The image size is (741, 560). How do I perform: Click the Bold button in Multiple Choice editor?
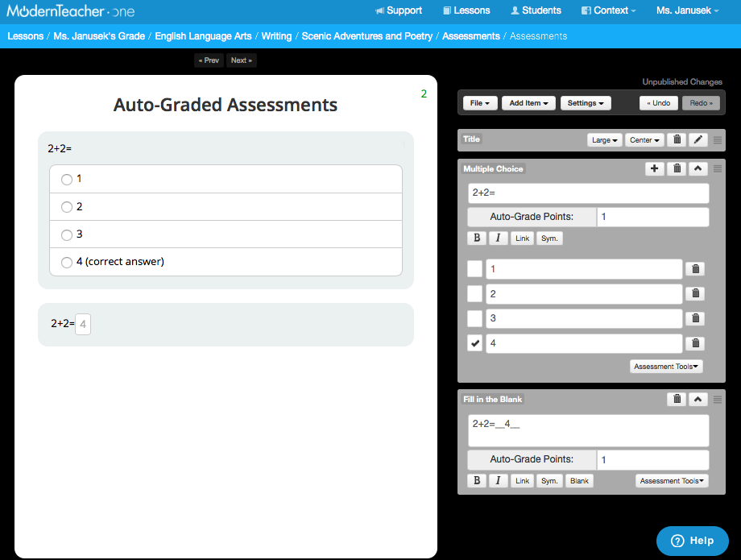[476, 239]
